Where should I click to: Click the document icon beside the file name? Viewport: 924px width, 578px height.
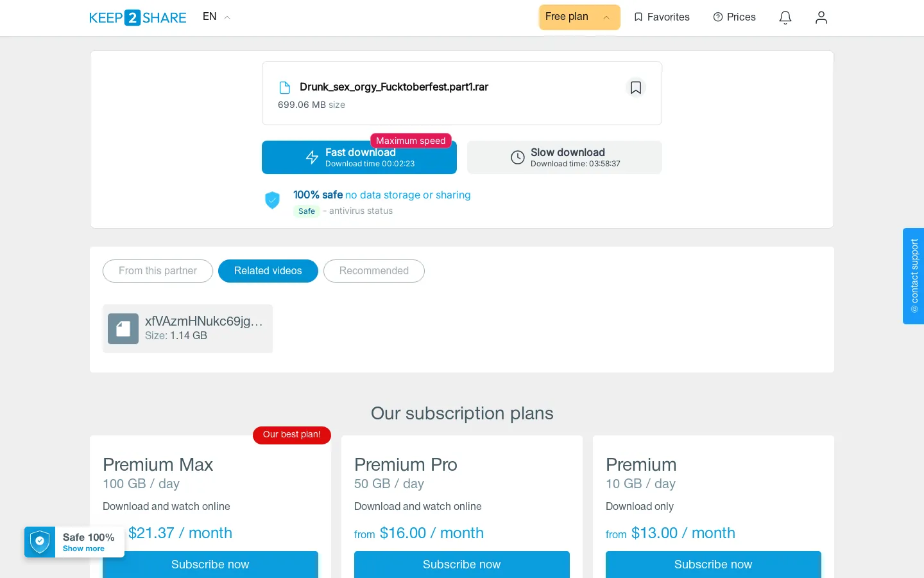(x=285, y=87)
